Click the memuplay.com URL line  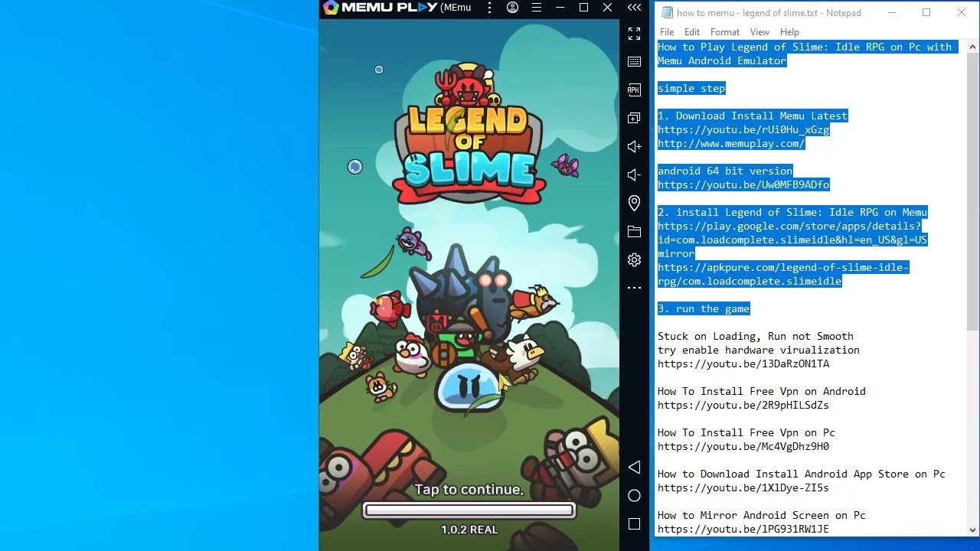pyautogui.click(x=731, y=143)
